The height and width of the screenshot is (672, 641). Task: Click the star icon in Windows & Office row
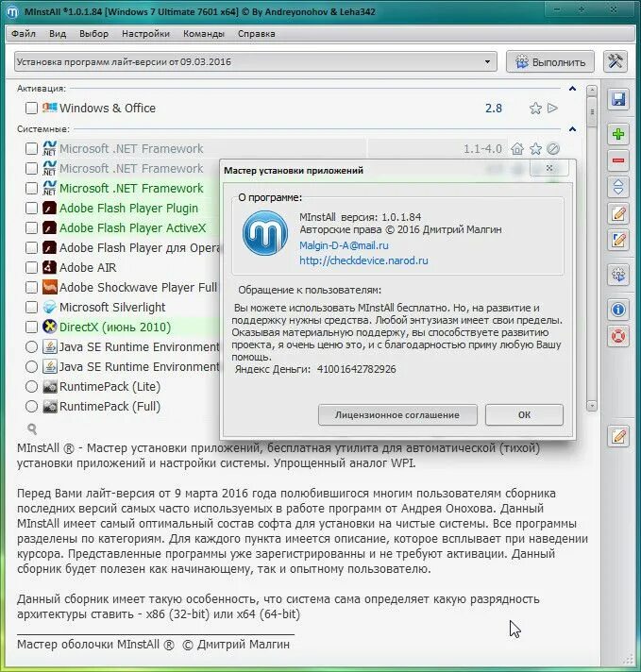coord(535,108)
